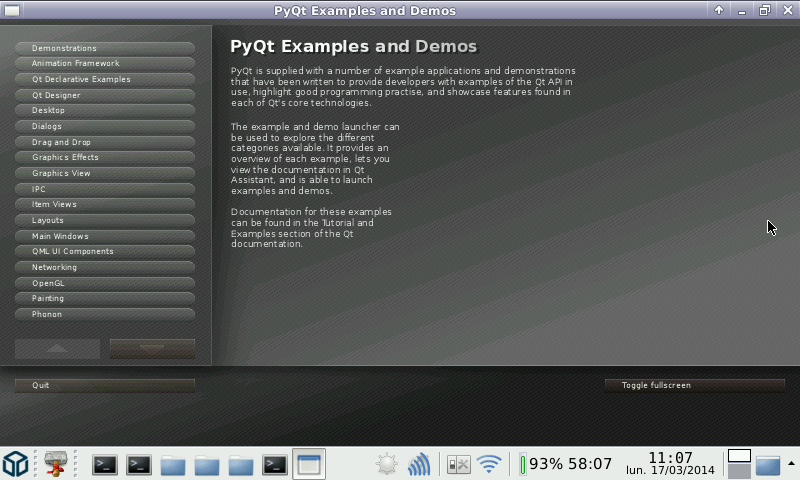This screenshot has width=800, height=480.
Task: Close the PyQt Examples and Demos window
Action: (x=787, y=10)
